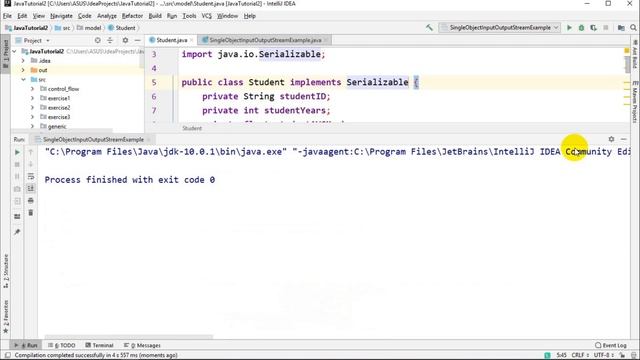Viewport: 640px width, 360px height.
Task: Click the Run console horizontal scrollbar
Action: click(129, 337)
